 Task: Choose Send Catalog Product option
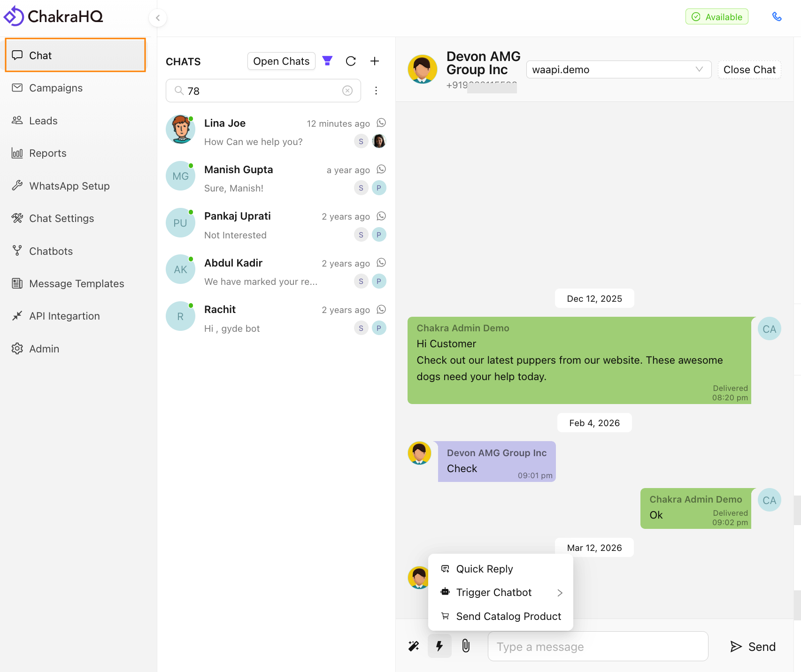[508, 616]
